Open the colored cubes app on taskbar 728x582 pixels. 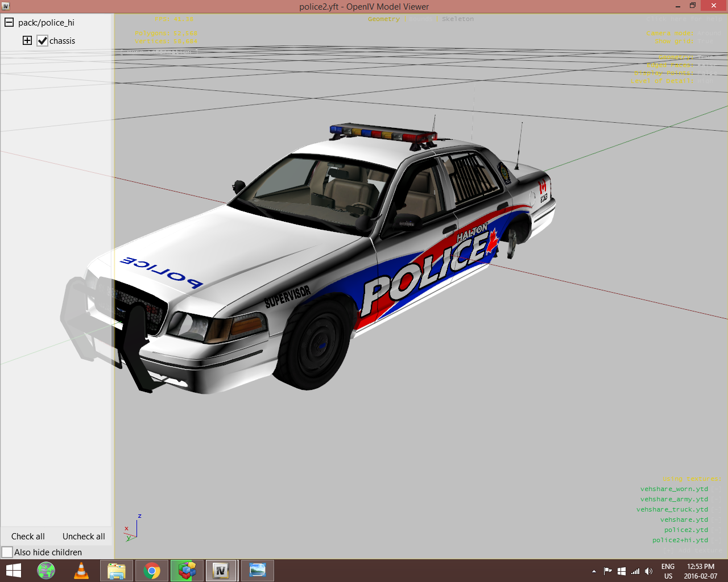(x=187, y=570)
